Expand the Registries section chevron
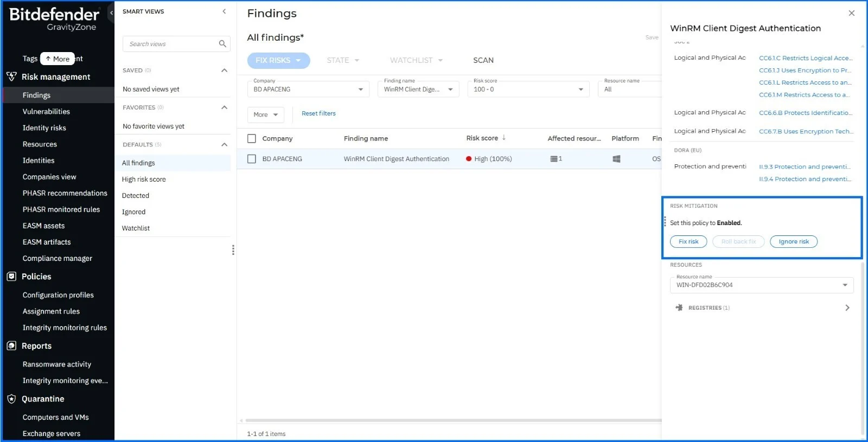This screenshot has width=868, height=442. pyautogui.click(x=847, y=308)
